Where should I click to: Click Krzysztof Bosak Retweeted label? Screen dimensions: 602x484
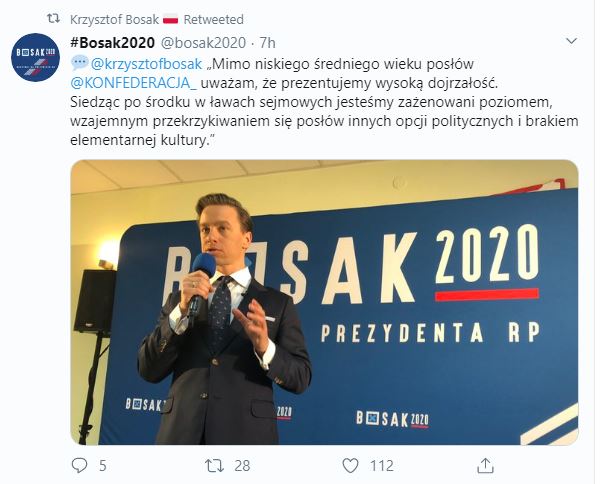click(157, 19)
